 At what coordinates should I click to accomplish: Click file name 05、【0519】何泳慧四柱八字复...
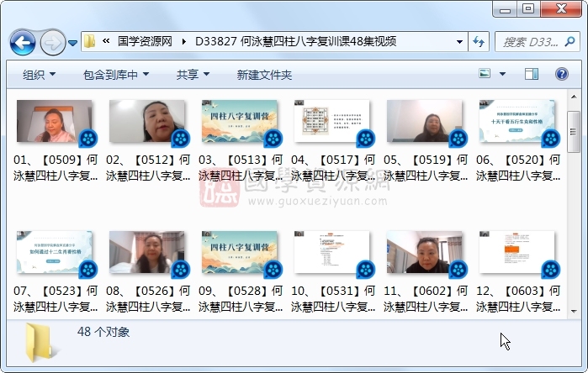point(426,167)
